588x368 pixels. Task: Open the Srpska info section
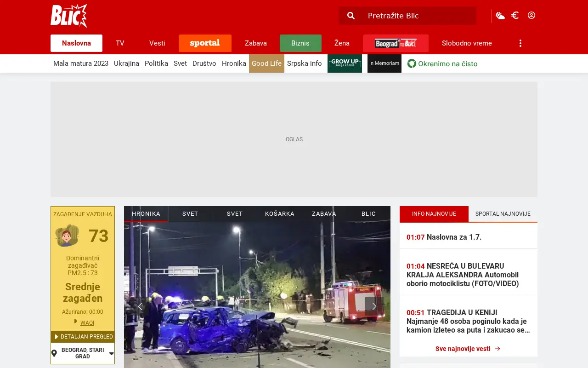(x=304, y=63)
